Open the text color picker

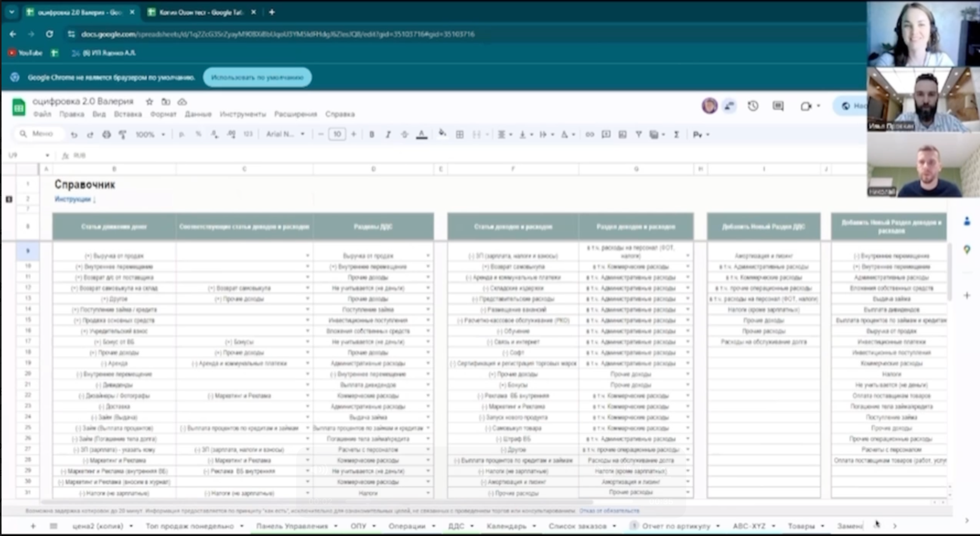(x=422, y=135)
